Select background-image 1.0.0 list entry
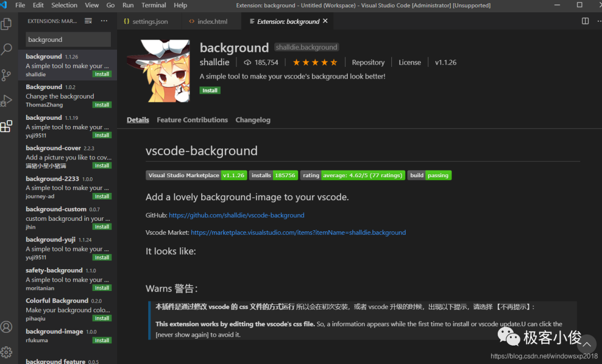The image size is (602, 364). [67, 335]
